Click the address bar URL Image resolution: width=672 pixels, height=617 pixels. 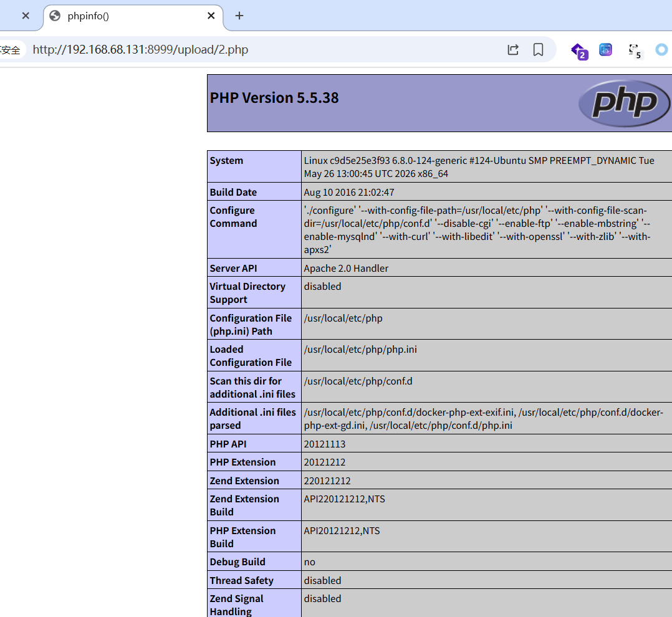(141, 50)
